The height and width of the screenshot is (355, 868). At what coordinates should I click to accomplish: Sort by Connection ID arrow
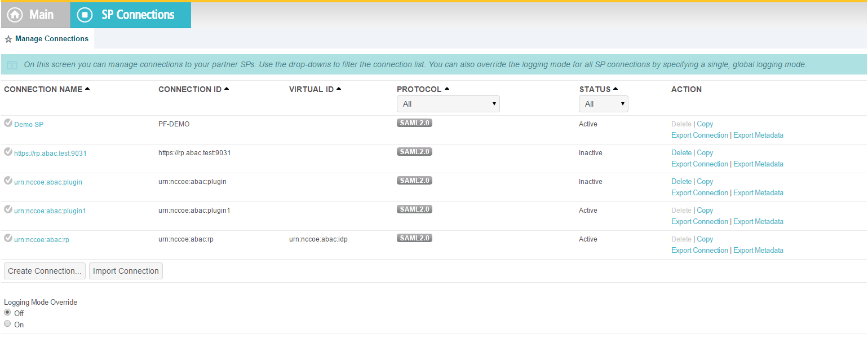(227, 89)
